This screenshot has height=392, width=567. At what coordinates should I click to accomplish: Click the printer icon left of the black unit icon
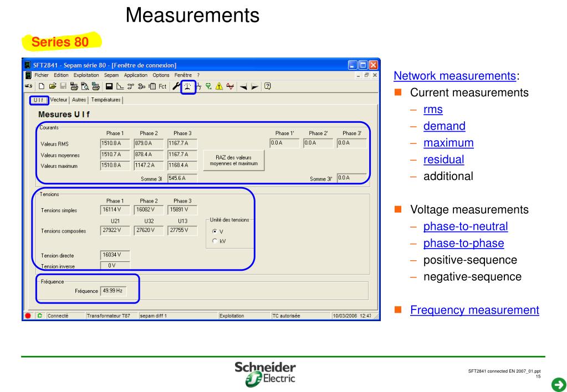(x=96, y=86)
